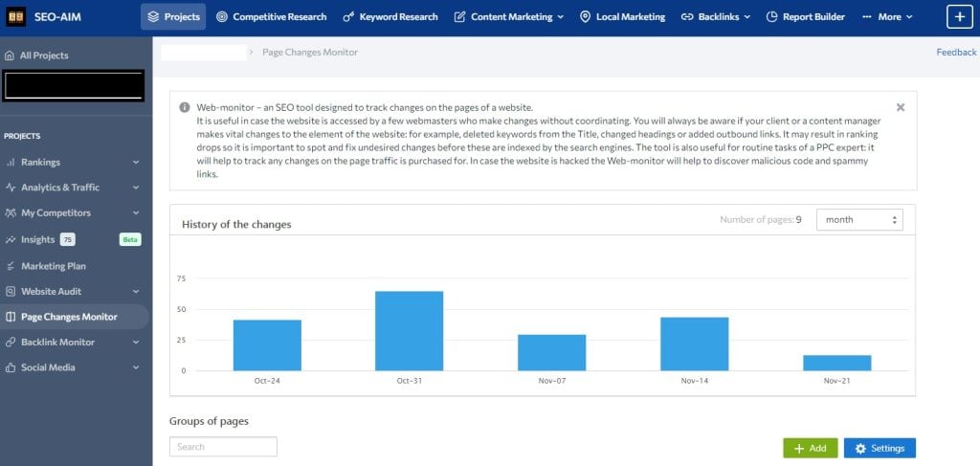Click the Backlink Monitor link icon
The width and height of the screenshot is (980, 466).
10,343
